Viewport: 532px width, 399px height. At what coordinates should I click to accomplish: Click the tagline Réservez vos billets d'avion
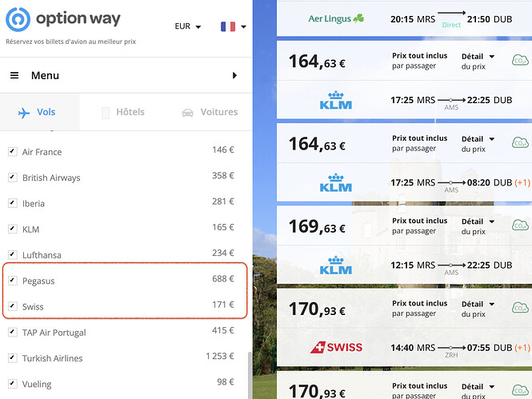click(x=70, y=42)
